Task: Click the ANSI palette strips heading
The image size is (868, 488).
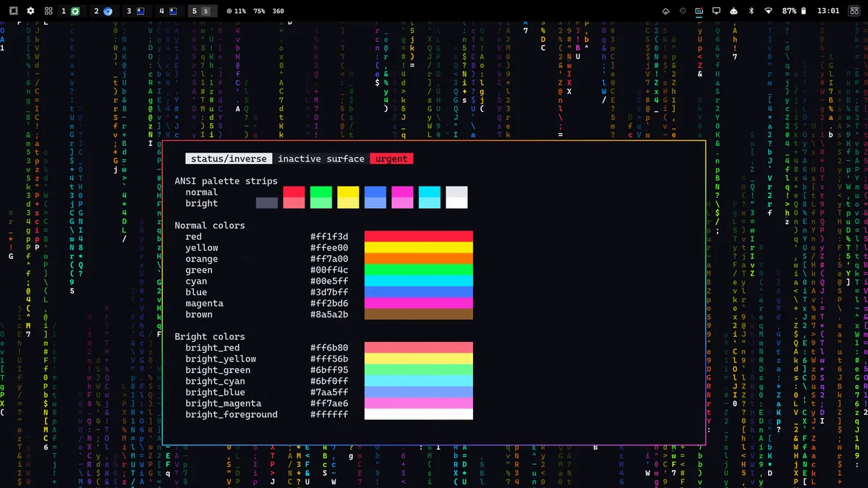Action: [x=226, y=181]
